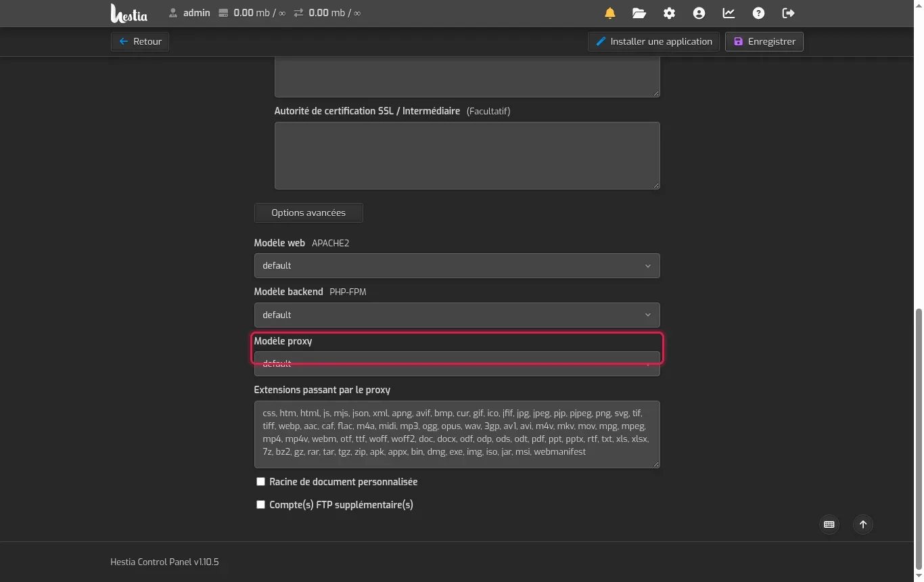The image size is (924, 582).
Task: Collapse the Options avancées section
Action: pyautogui.click(x=308, y=212)
